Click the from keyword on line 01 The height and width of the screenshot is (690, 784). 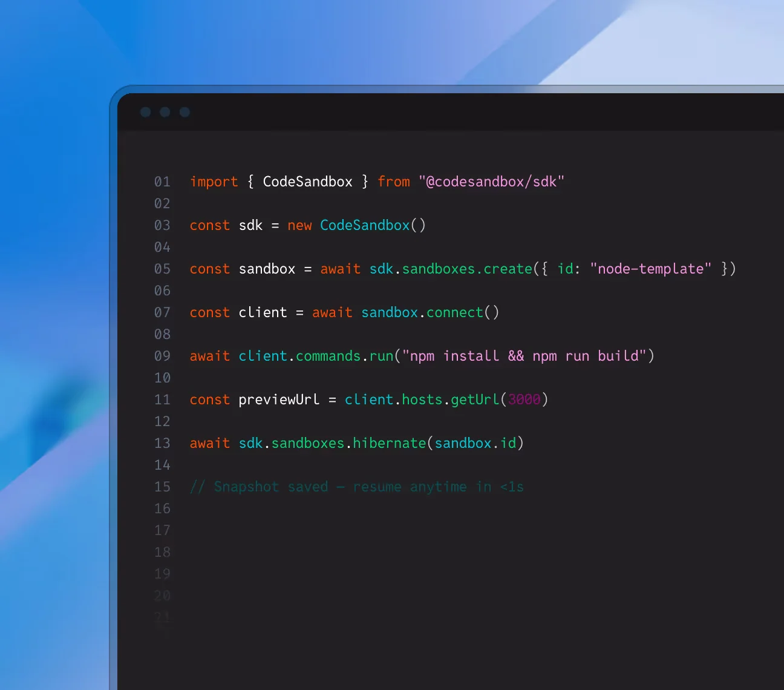pos(394,182)
